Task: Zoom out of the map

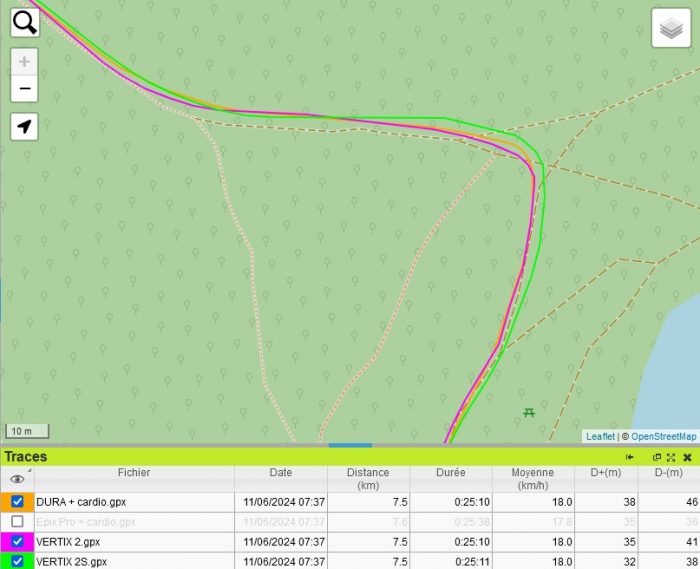Action: click(x=24, y=88)
